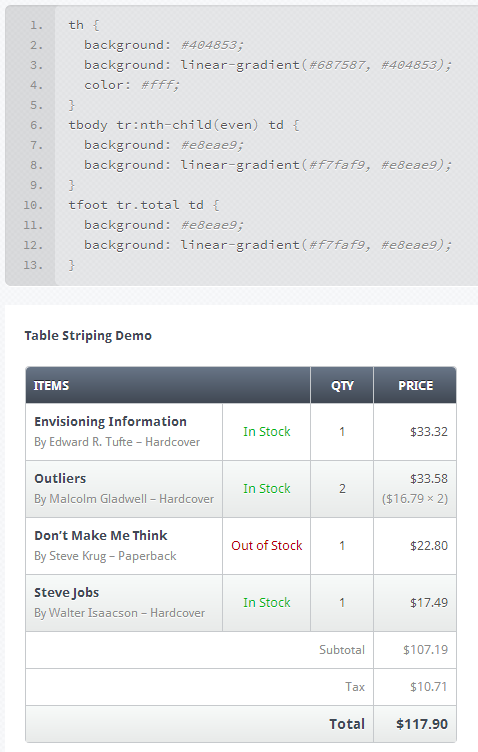Select the Steve Jobs book title
The width and height of the screenshot is (478, 752).
[67, 593]
